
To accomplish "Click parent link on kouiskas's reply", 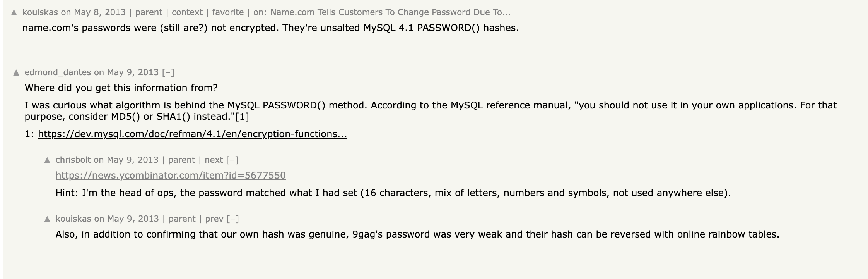I will pyautogui.click(x=182, y=219).
